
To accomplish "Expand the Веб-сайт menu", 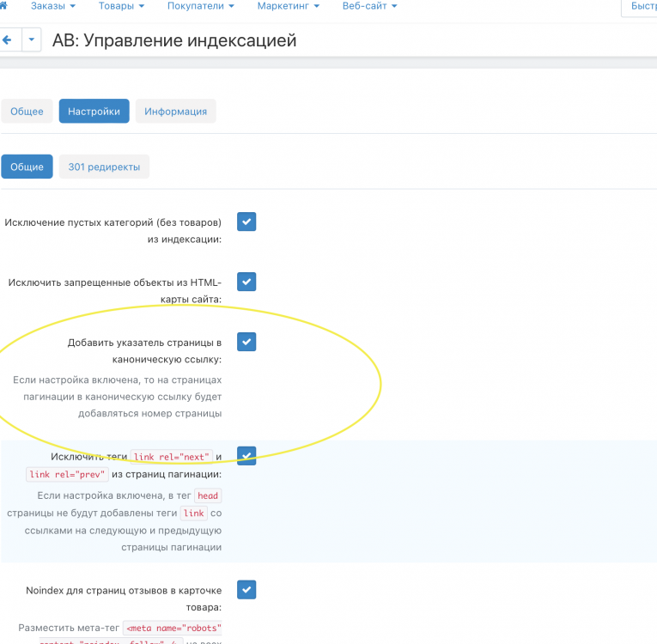I will 370,6.
